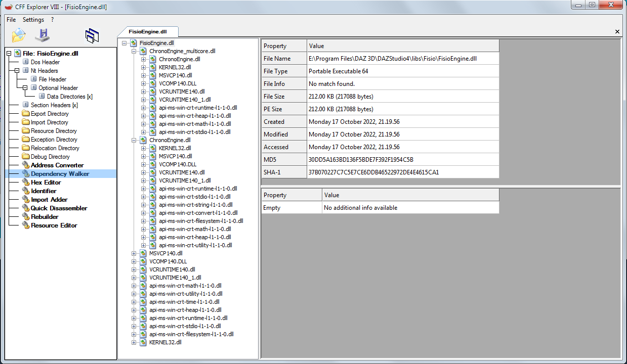Open Quick Disassembler in the left tree
The image size is (627, 364).
click(x=59, y=208)
